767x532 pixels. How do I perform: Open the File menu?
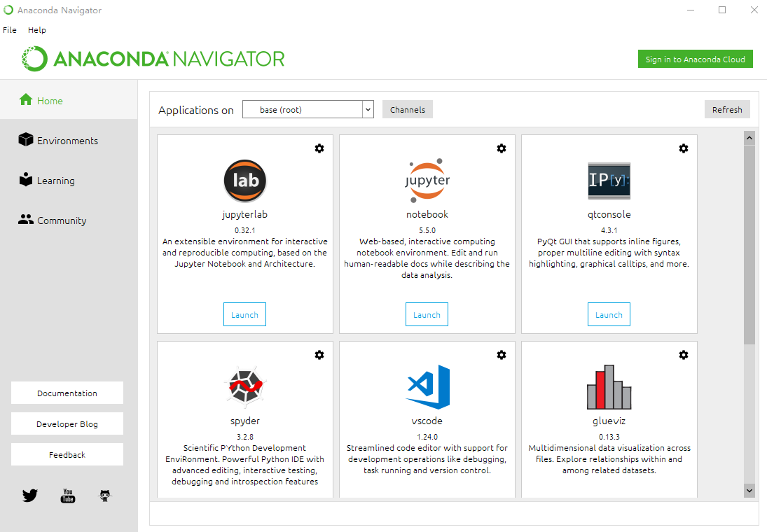[10, 30]
